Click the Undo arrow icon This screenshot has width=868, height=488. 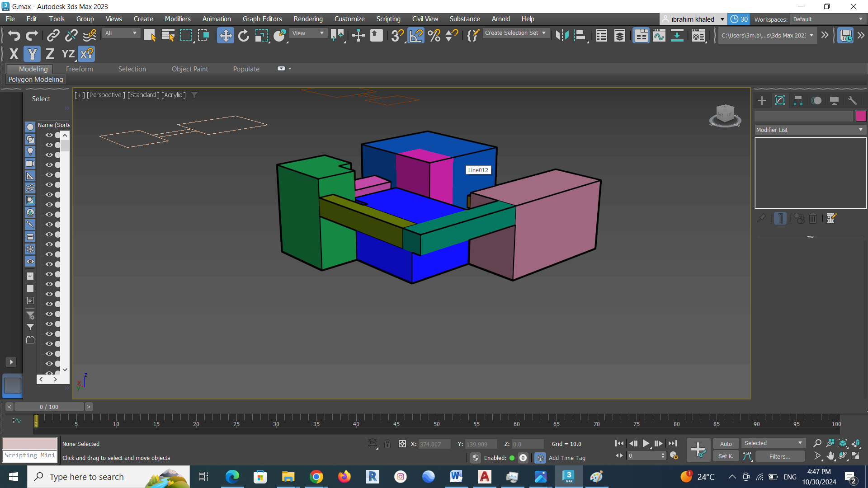point(14,35)
